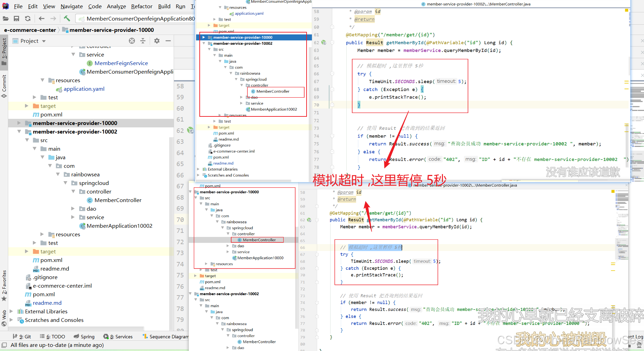Open the Web tool window tab
The height and width of the screenshot is (351, 644).
pyautogui.click(x=4, y=318)
